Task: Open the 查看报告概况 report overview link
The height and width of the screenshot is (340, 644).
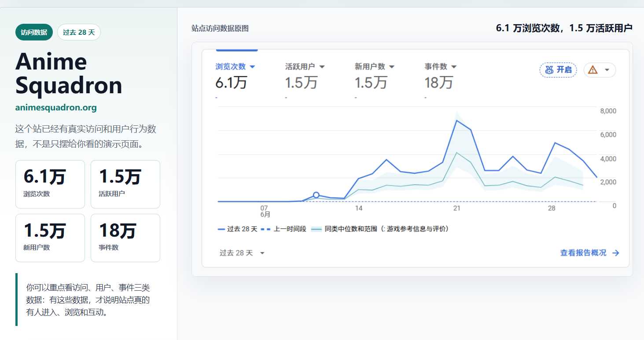Action: (590, 253)
